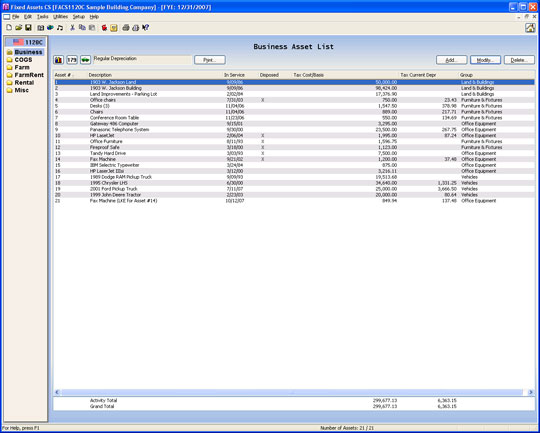Open the Setup menu
Screen dimensions: 540x433
(79, 17)
